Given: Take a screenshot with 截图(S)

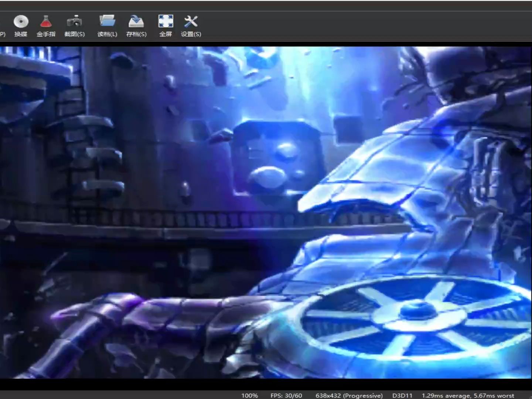Looking at the screenshot, I should click(x=74, y=25).
